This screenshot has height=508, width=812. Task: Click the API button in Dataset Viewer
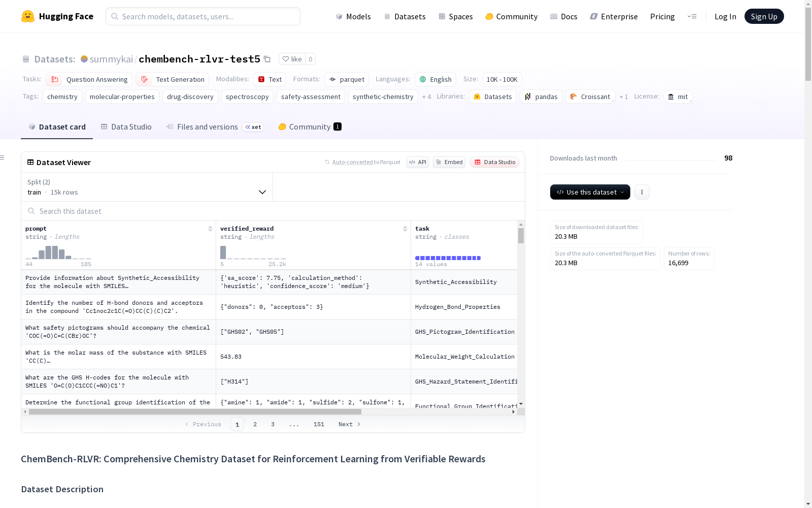coord(418,162)
